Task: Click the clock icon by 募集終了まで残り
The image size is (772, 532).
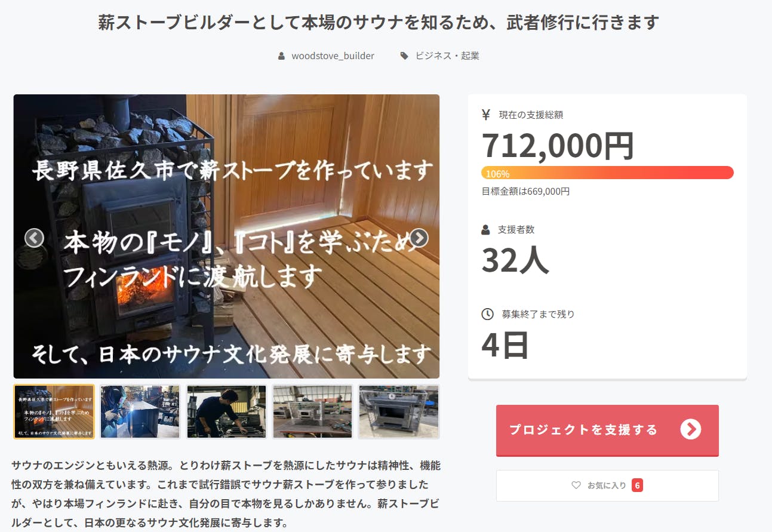Action: (x=487, y=314)
